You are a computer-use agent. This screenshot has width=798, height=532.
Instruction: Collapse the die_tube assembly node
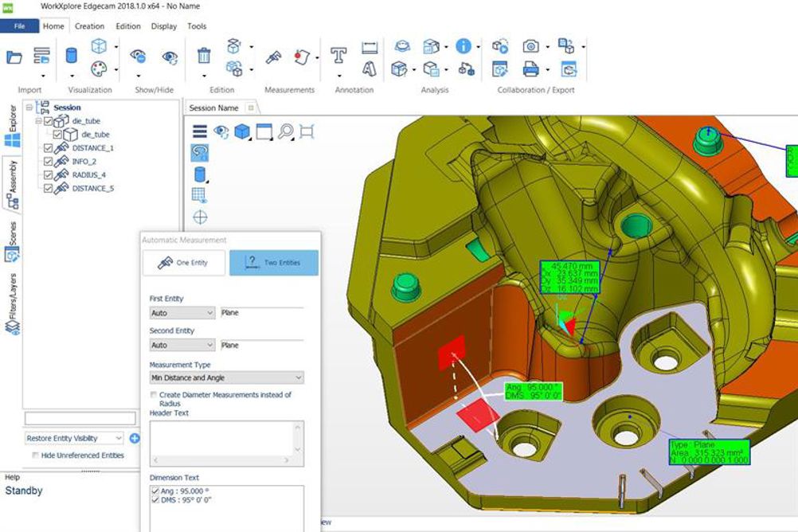(39, 121)
